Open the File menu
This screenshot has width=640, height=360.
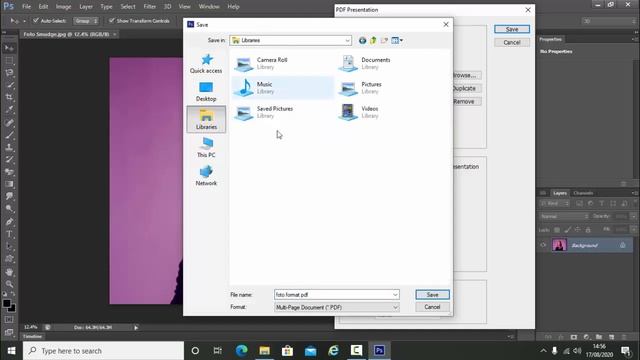pyautogui.click(x=27, y=7)
